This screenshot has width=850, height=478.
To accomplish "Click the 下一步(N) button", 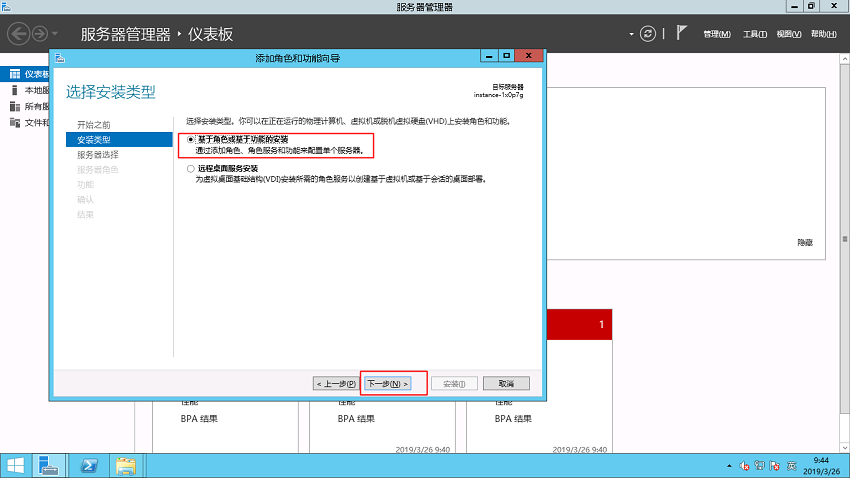I will [x=388, y=384].
